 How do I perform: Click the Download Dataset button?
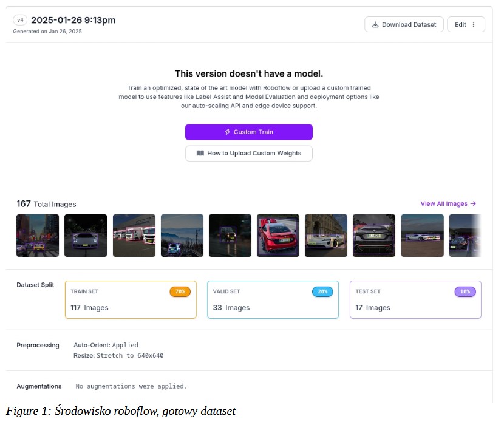[x=404, y=24]
